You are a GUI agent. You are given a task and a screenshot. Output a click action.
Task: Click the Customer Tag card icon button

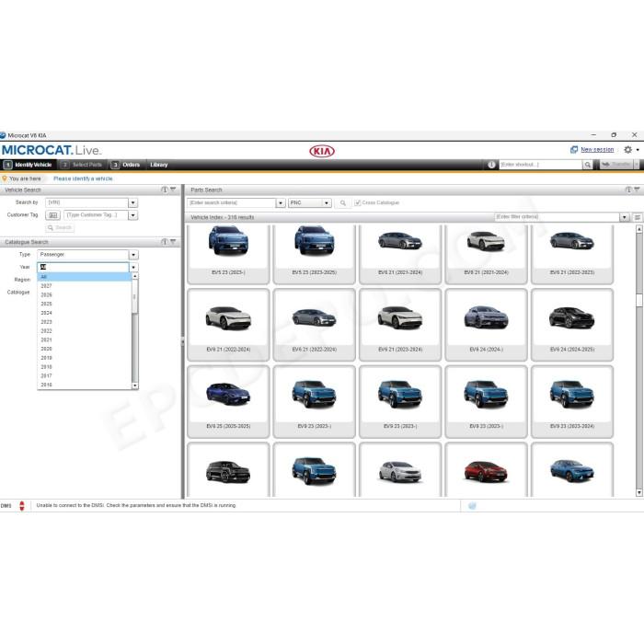pos(53,215)
